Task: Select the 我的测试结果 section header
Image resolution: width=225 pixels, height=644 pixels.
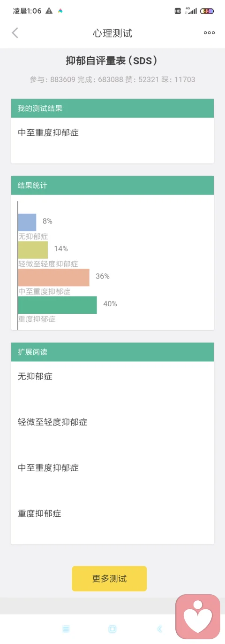Action: (112, 109)
